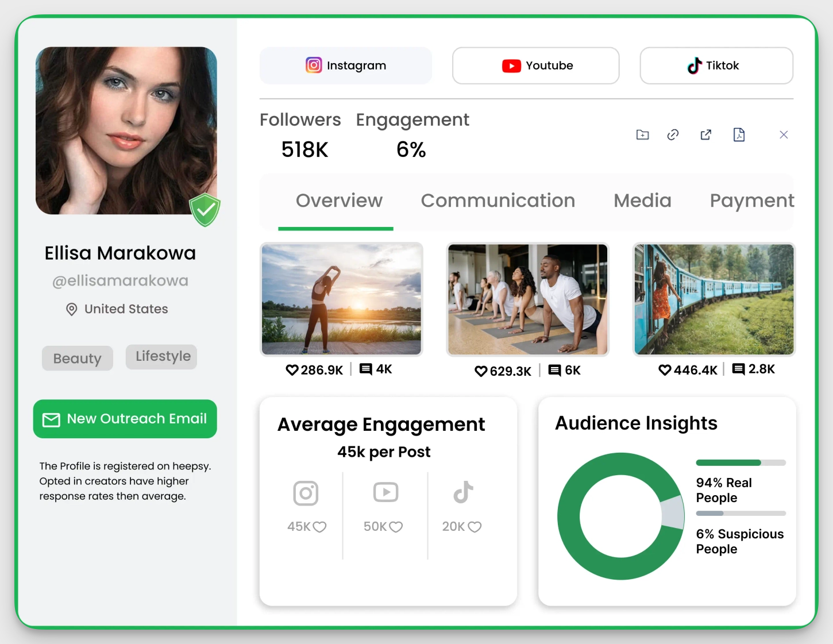Click the open external link icon
The width and height of the screenshot is (833, 644).
pos(706,135)
